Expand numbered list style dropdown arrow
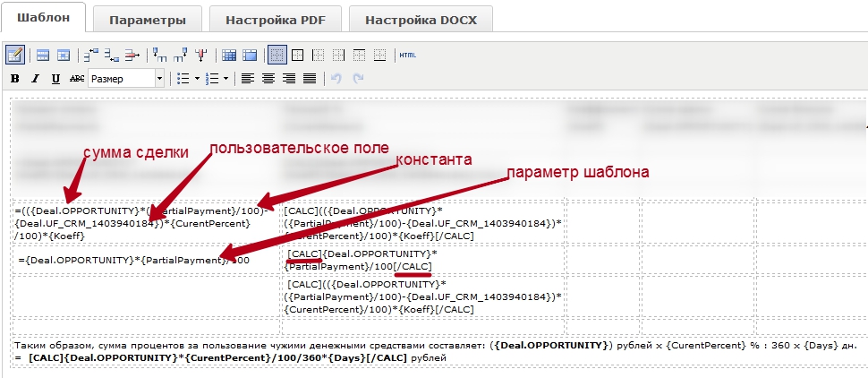Screen dimensions: 868x378 point(227,79)
